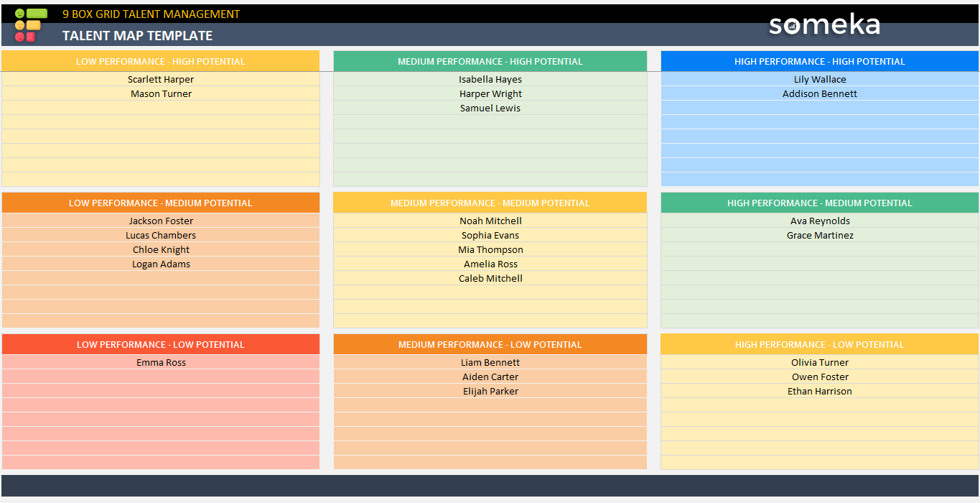Click the Ethan Harrison entry
This screenshot has height=503, width=980.
click(x=819, y=392)
